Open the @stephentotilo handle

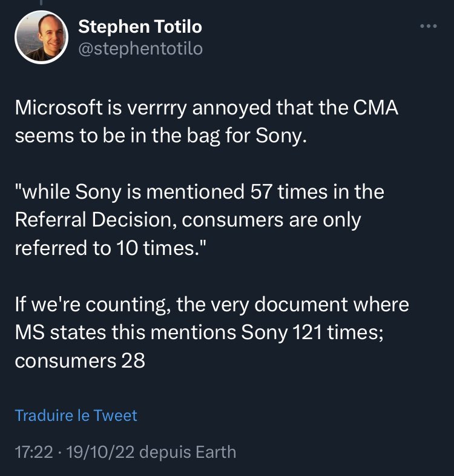tap(140, 48)
